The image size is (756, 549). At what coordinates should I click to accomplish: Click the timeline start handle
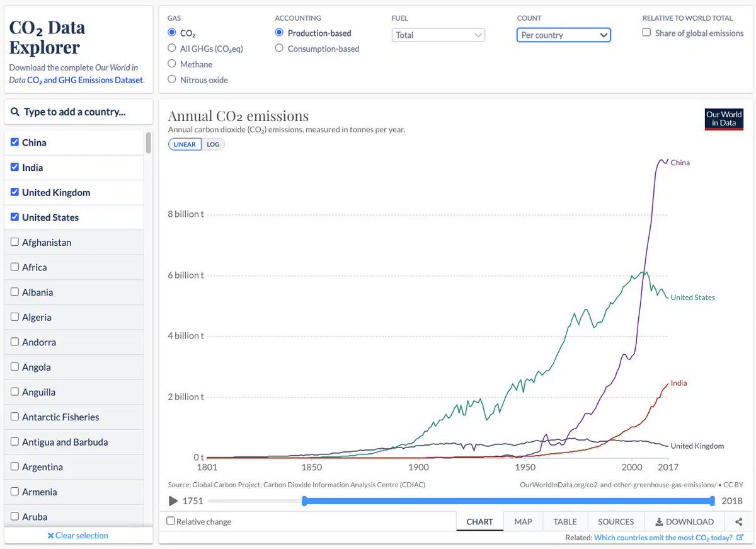(304, 501)
